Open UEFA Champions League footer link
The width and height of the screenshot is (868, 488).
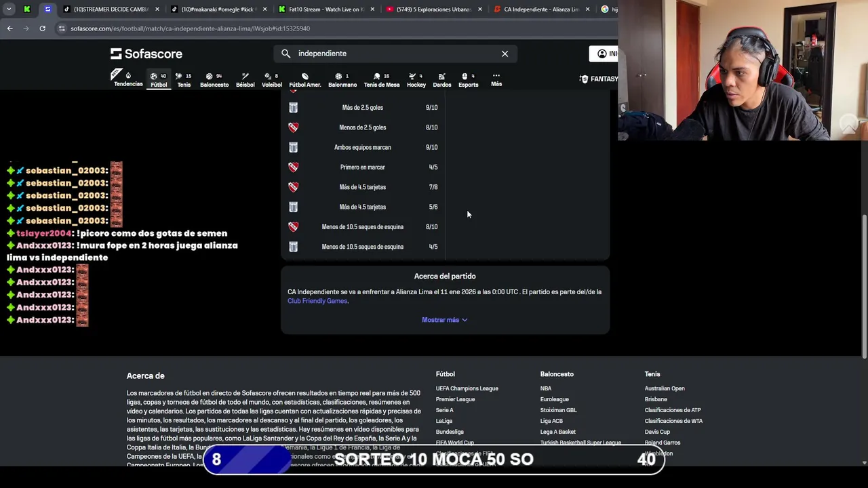[x=467, y=388]
